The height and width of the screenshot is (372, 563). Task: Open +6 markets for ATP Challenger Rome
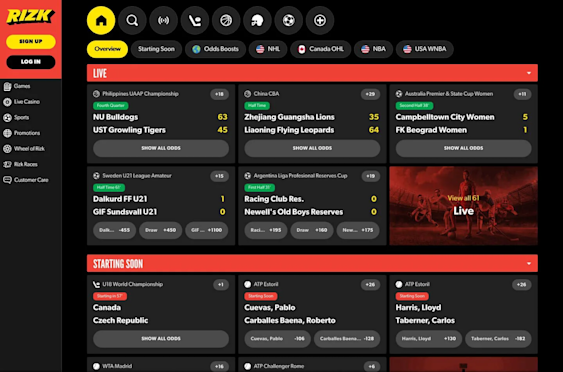(x=372, y=367)
